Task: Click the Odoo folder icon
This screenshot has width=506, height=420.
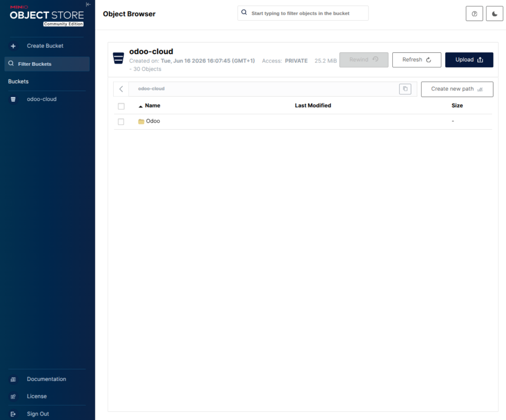Action: tap(141, 122)
